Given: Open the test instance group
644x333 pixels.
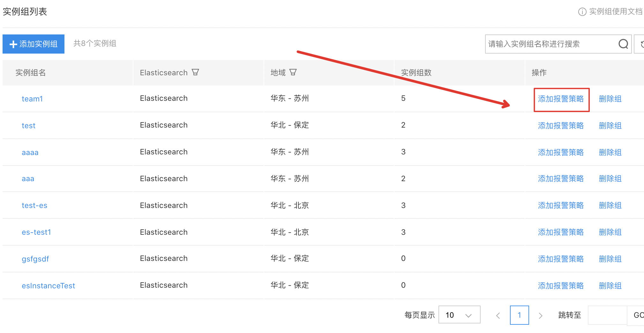Looking at the screenshot, I should click(x=28, y=126).
